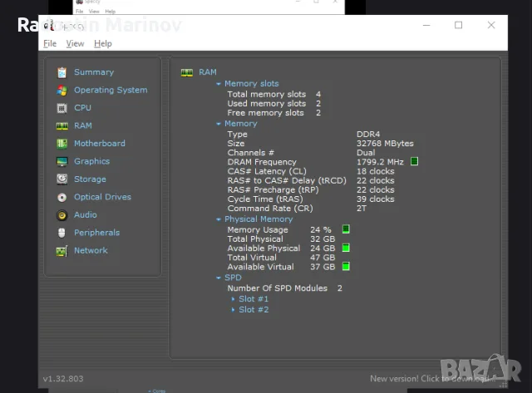Click the Summary clipboard icon
Viewport: 532px width, 393px height.
click(62, 72)
